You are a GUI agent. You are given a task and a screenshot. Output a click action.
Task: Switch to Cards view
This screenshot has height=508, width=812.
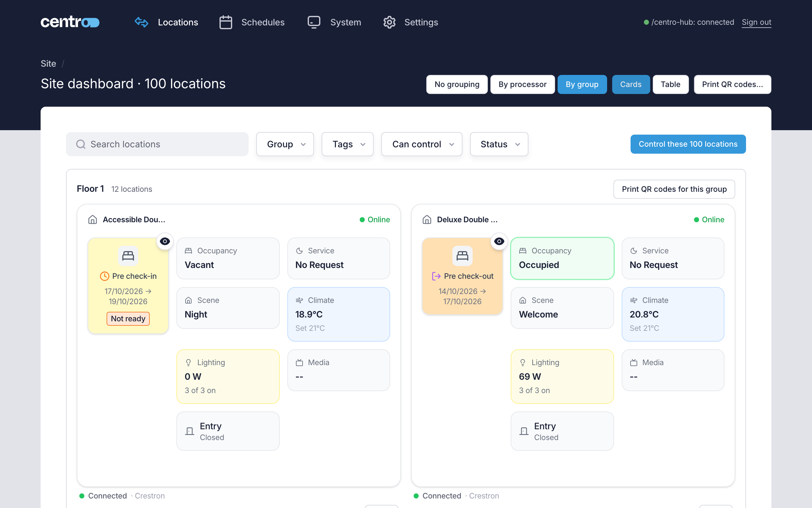click(x=631, y=84)
